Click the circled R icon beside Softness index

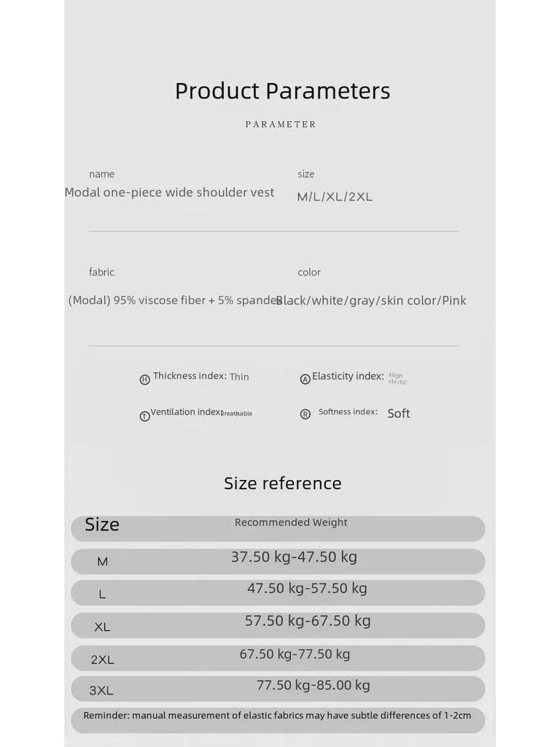(306, 414)
